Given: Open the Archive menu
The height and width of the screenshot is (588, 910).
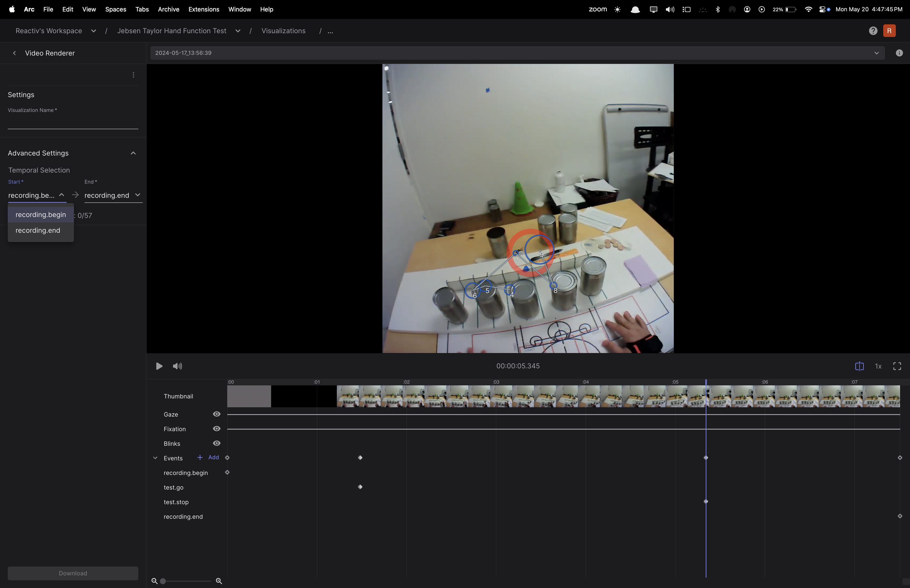Looking at the screenshot, I should coord(168,9).
